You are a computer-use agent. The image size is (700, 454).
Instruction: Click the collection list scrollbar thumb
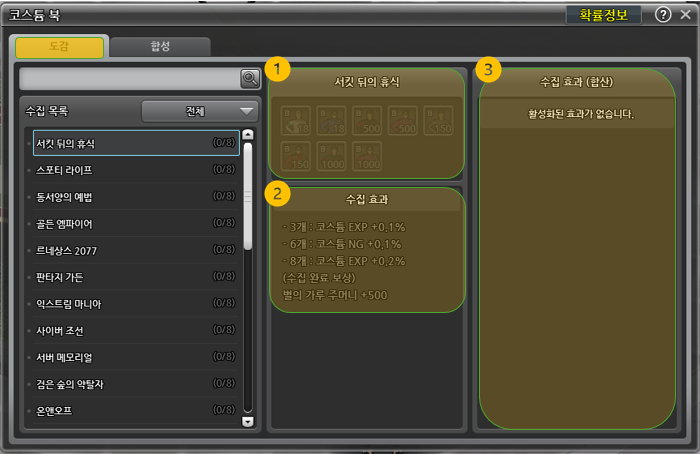[x=248, y=196]
